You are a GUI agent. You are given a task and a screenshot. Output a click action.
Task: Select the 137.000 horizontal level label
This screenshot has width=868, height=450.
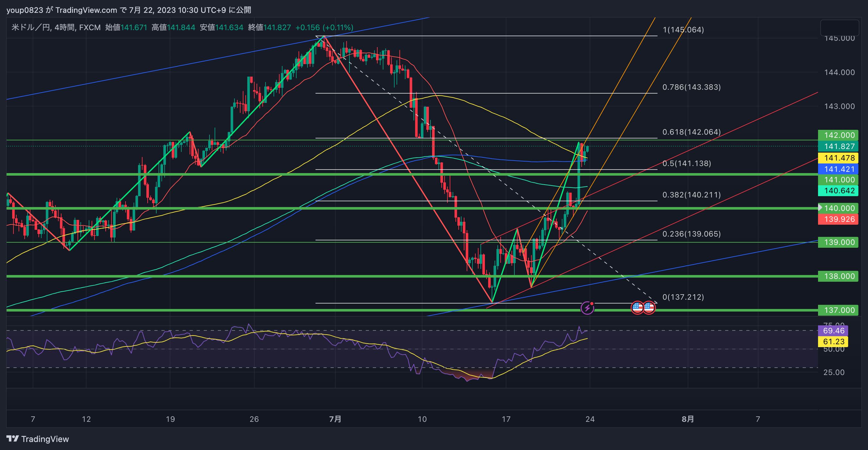[x=838, y=310]
